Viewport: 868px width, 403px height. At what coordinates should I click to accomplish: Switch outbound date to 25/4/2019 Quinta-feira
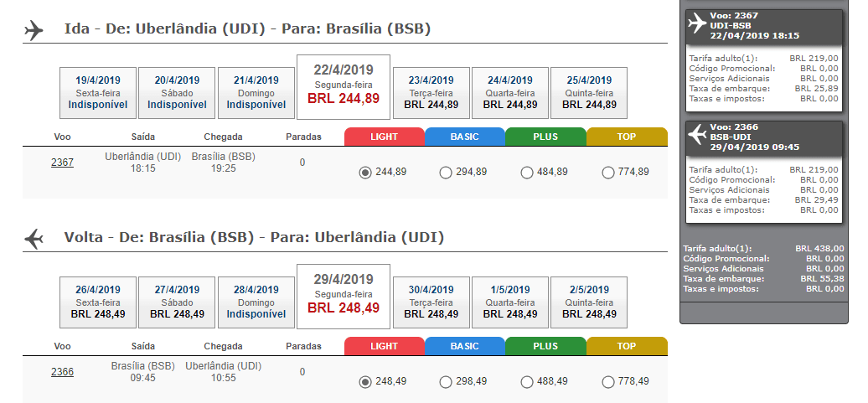pyautogui.click(x=589, y=93)
